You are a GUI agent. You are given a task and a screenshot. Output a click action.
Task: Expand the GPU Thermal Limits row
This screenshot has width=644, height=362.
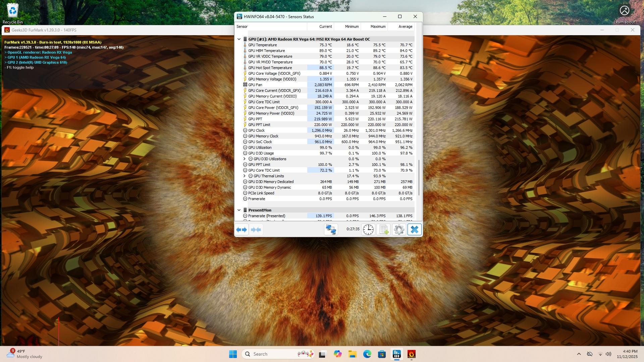click(x=245, y=176)
